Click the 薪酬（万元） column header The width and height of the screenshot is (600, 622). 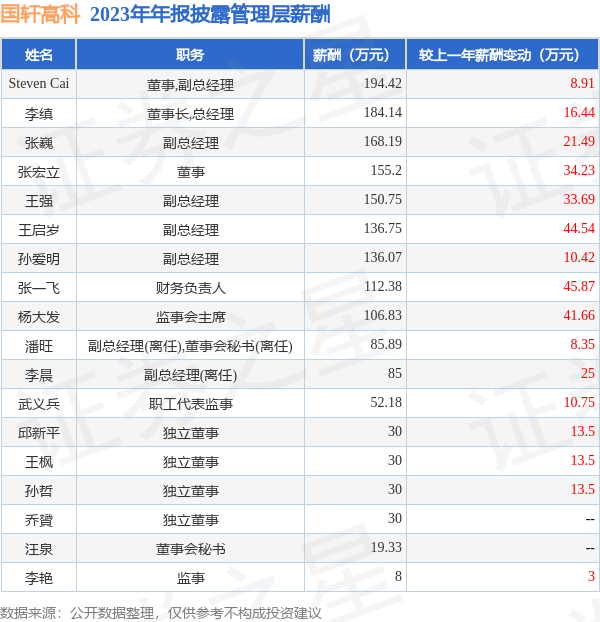(x=355, y=54)
